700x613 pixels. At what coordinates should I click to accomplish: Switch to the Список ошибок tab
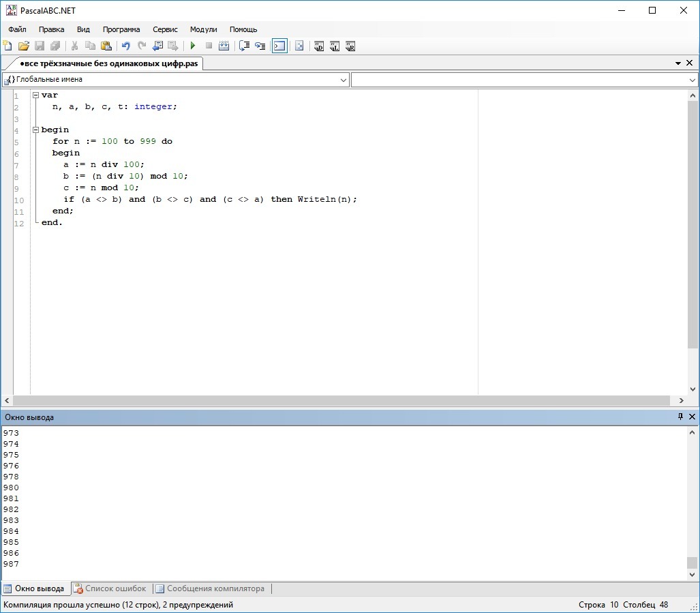pos(110,588)
